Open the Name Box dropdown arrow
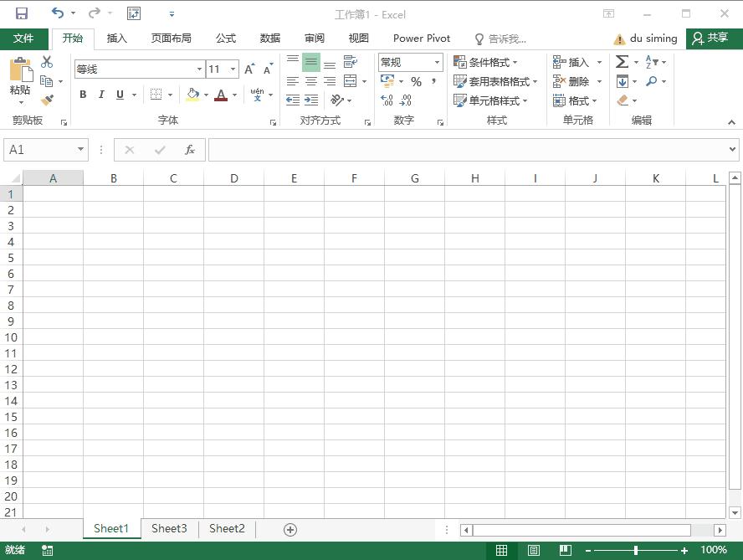 point(80,149)
